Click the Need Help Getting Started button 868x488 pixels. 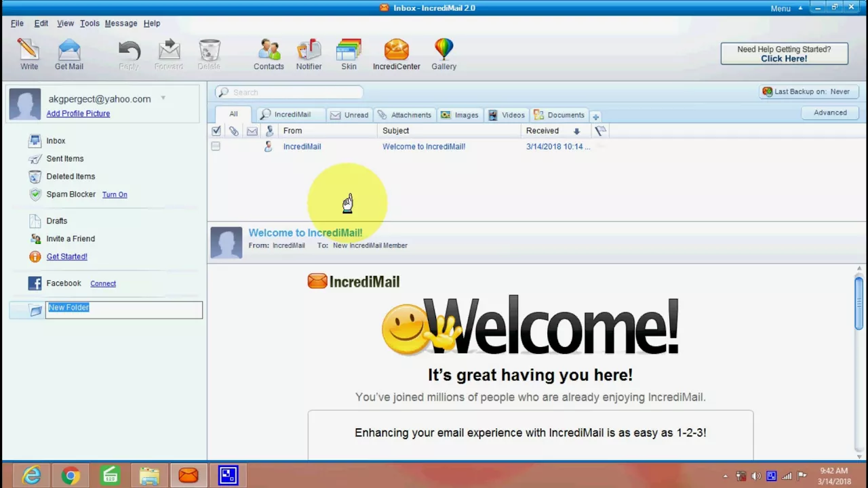click(784, 54)
